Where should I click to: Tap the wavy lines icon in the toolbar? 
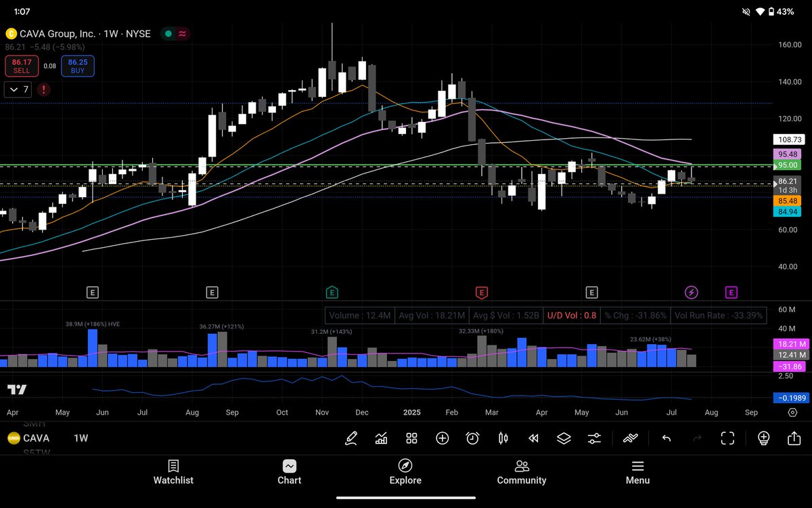click(631, 438)
